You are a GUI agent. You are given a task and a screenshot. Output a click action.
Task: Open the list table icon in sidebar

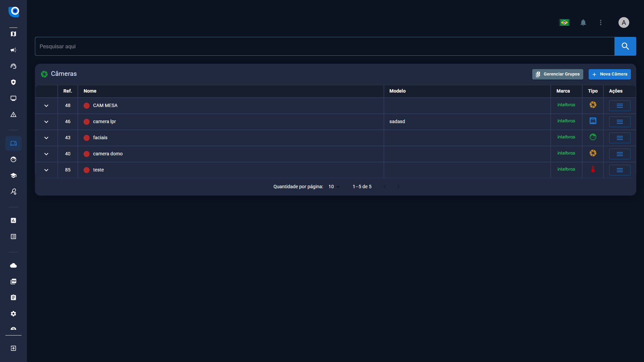pyautogui.click(x=13, y=237)
